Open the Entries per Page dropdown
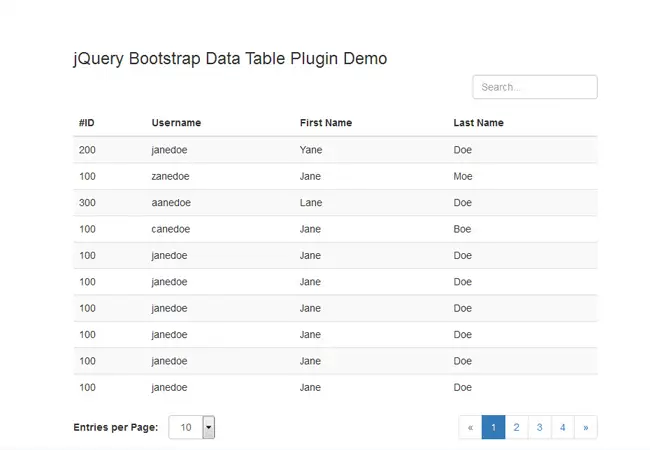The width and height of the screenshot is (650, 450). 192,427
